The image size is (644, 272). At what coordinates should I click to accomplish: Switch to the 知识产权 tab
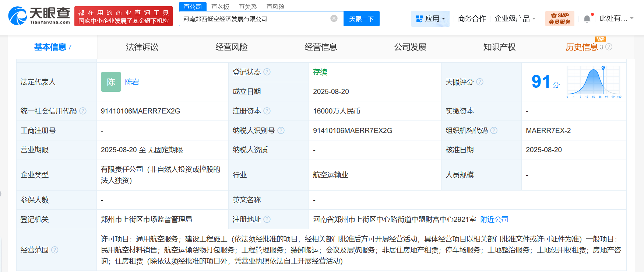[x=499, y=47]
